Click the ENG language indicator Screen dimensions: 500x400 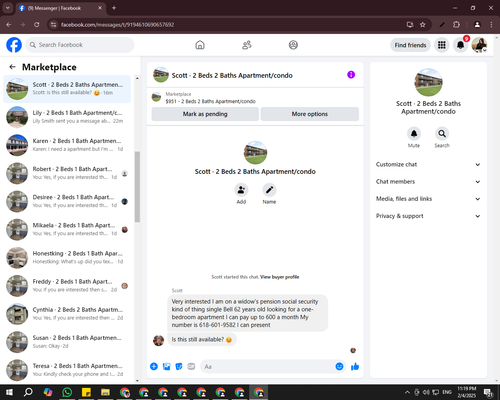447,392
